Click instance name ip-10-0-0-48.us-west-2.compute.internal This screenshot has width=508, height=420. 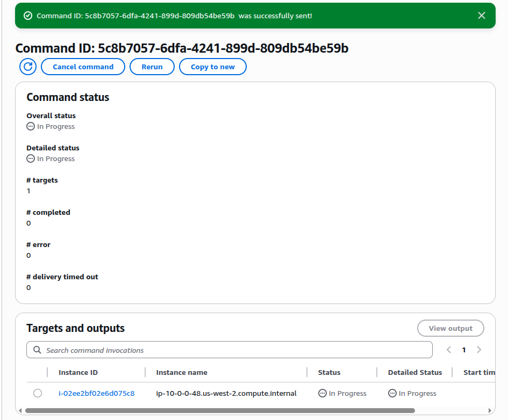pos(226,394)
